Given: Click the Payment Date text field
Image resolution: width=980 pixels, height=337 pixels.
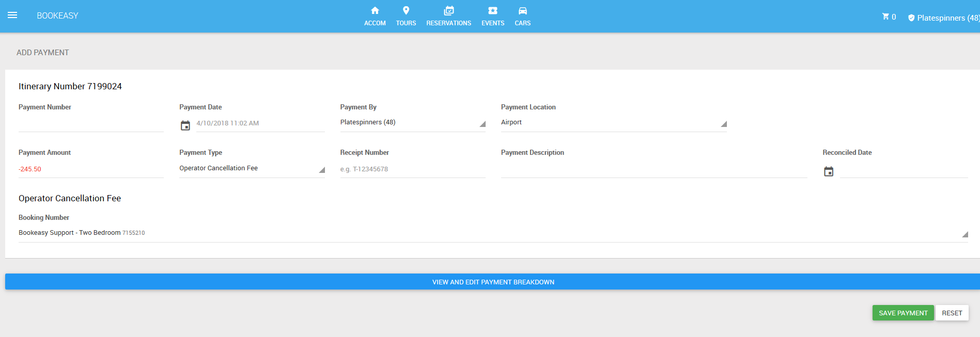Looking at the screenshot, I should [260, 123].
